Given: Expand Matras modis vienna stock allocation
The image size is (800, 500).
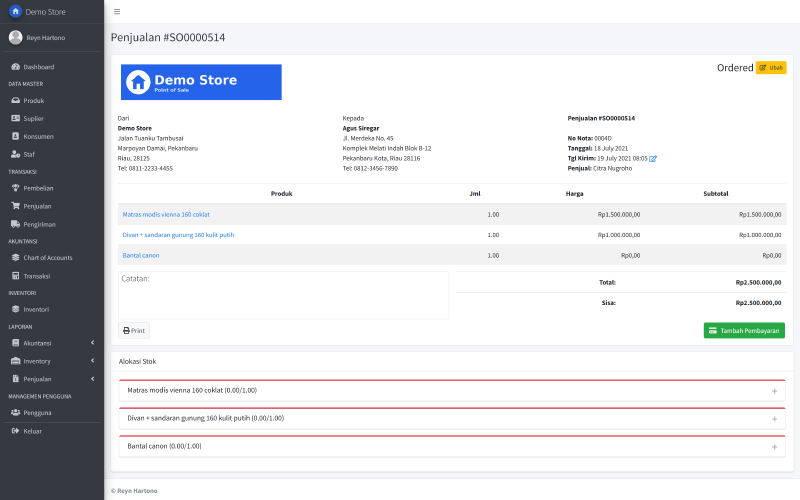Looking at the screenshot, I should point(774,391).
